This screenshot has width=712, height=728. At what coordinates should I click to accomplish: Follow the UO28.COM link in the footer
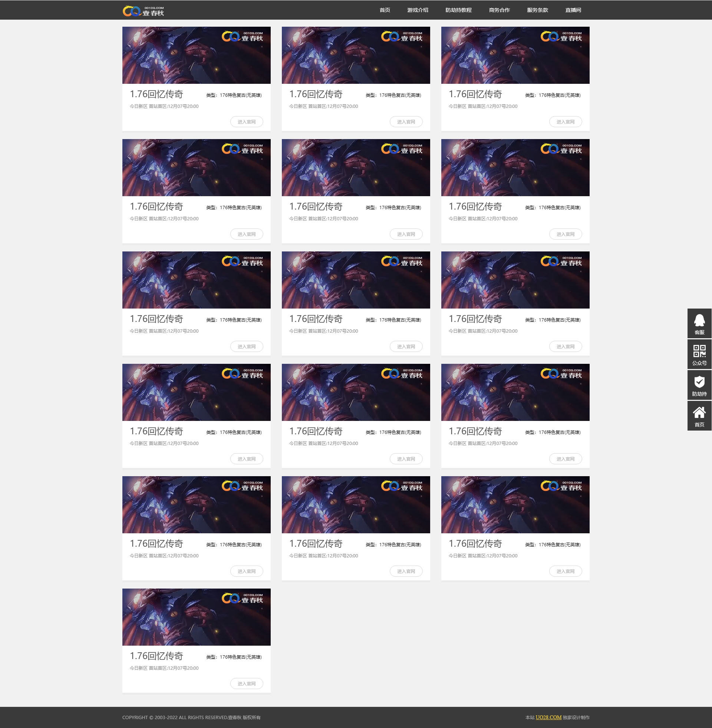(548, 717)
